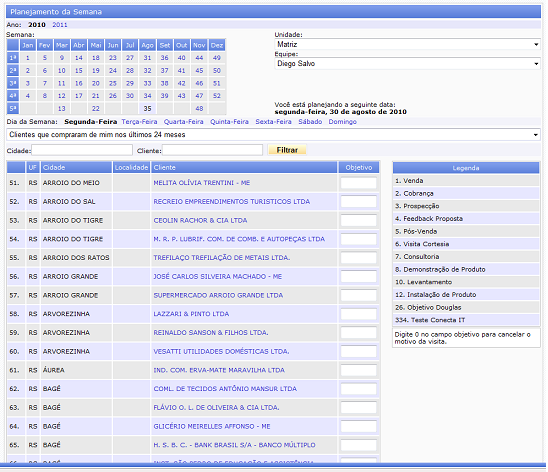This screenshot has height=472, width=548.
Task: Select Terça-Feira day tab
Action: tap(139, 122)
